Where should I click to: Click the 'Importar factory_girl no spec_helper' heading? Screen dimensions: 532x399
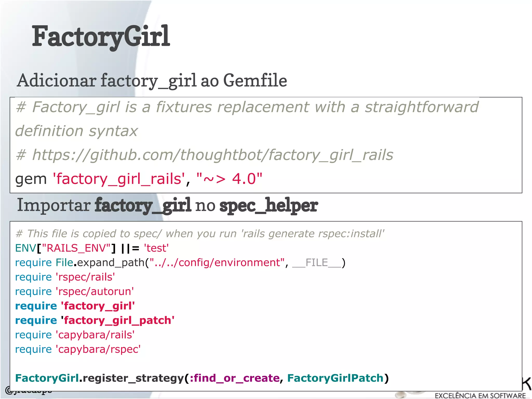(x=167, y=205)
